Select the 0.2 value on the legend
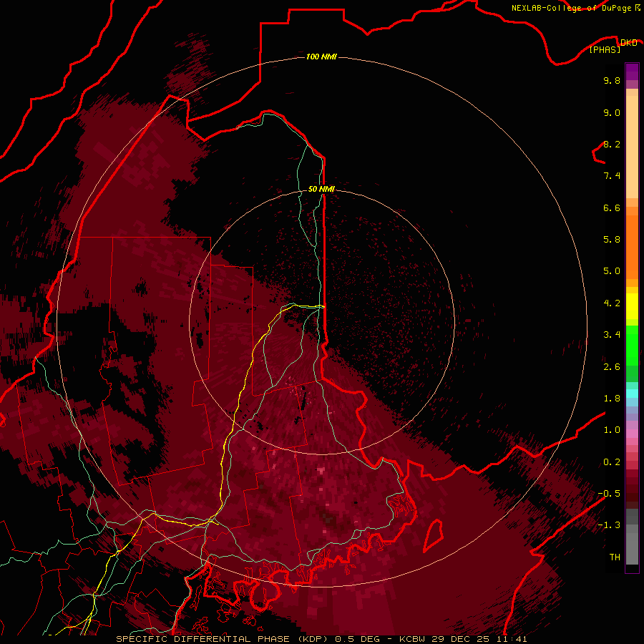Viewport: 644px width, 644px height. coord(612,462)
